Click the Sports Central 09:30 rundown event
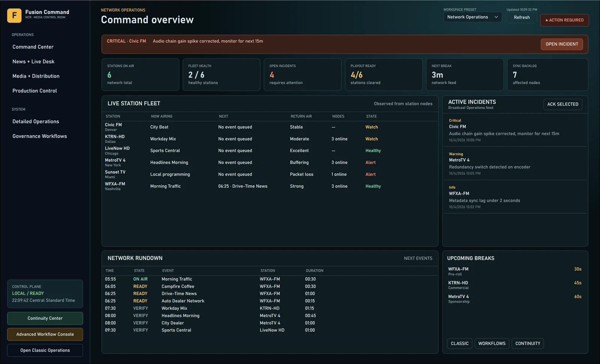Image resolution: width=600 pixels, height=364 pixels. click(270, 330)
